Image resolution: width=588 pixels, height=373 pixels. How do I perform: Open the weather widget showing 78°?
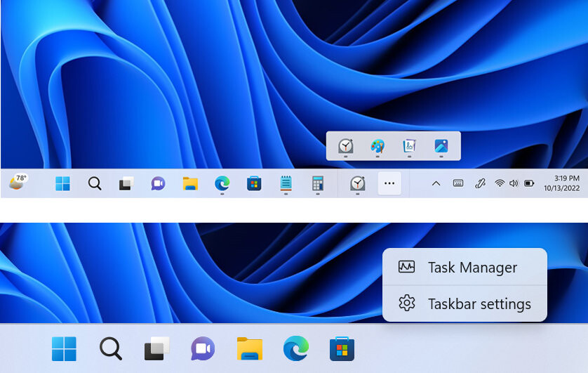[19, 183]
